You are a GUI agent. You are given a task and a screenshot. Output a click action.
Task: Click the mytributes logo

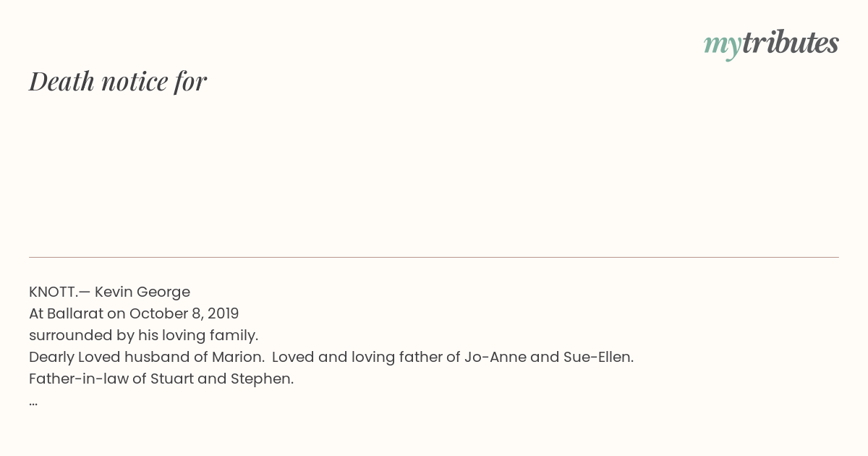coord(771,44)
